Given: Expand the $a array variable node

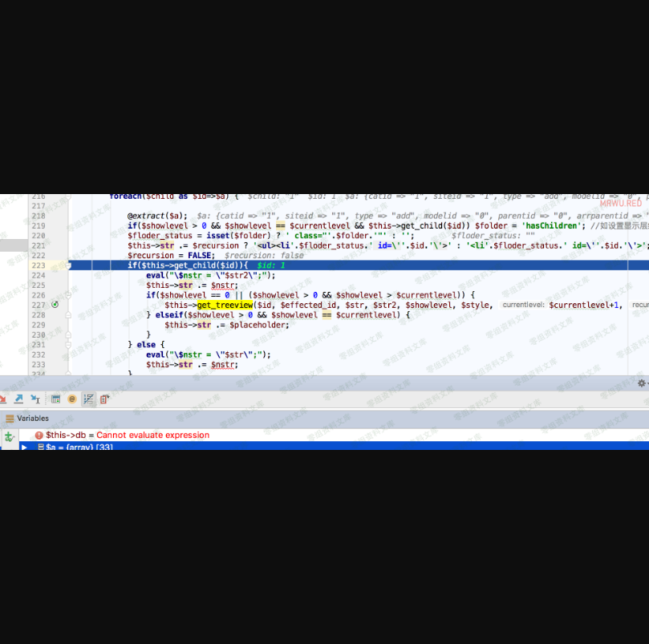Looking at the screenshot, I should (24, 447).
